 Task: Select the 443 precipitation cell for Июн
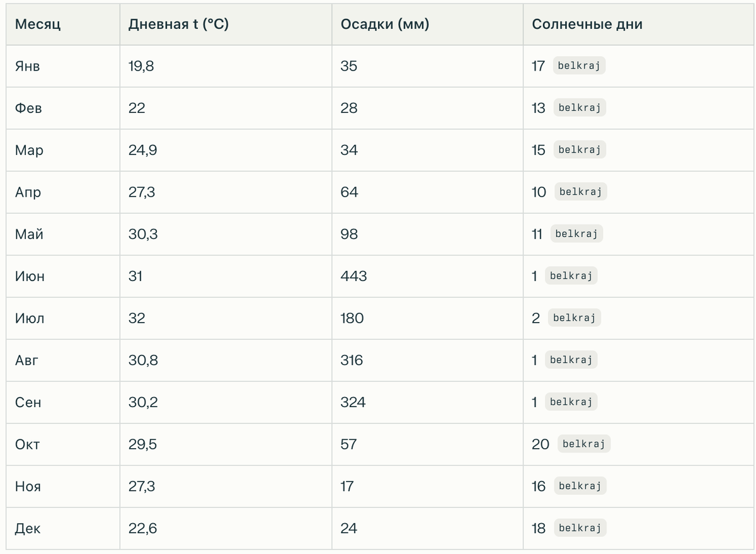tap(428, 276)
